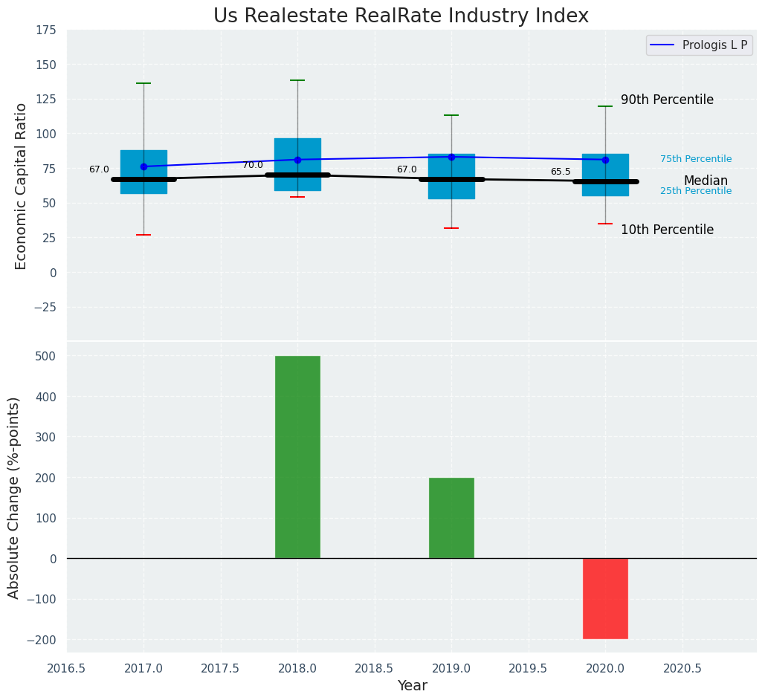Click the chart title Us Realestate RealRate Industry Index
Image resolution: width=765 pixels, height=700 pixels.
tap(401, 16)
